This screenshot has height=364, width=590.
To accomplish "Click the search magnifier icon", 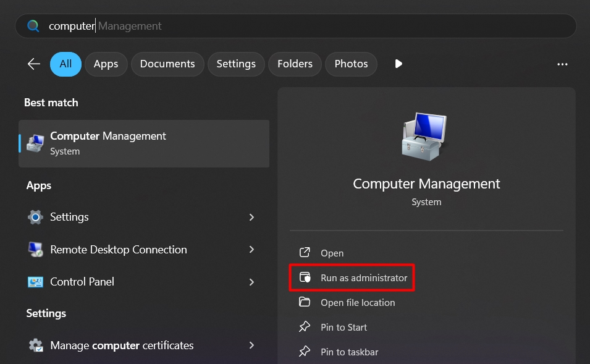I will pyautogui.click(x=33, y=25).
